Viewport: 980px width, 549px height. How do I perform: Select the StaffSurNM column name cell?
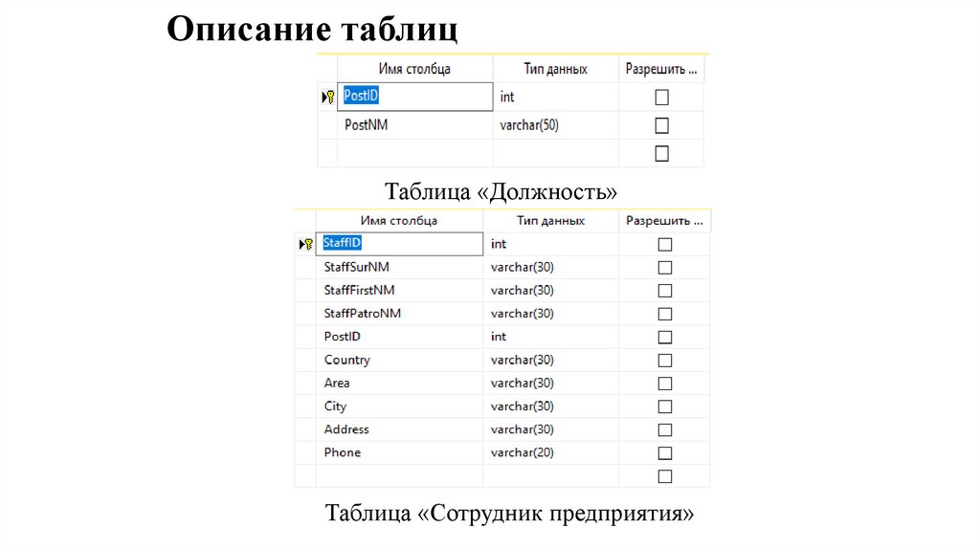pyautogui.click(x=399, y=267)
